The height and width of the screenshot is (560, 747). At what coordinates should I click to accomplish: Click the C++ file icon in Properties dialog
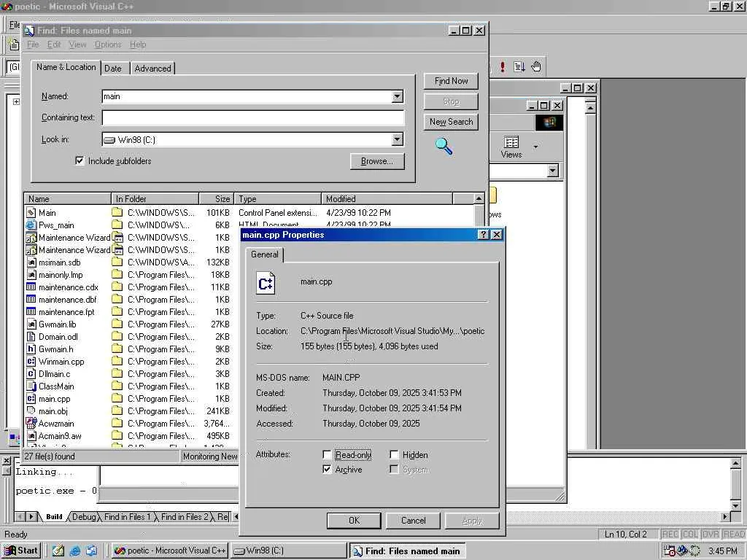point(266,283)
